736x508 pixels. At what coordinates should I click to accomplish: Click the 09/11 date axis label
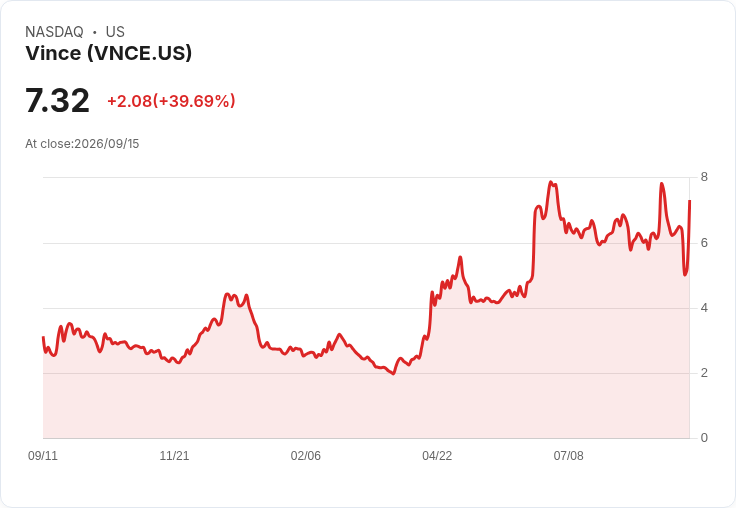coord(43,455)
